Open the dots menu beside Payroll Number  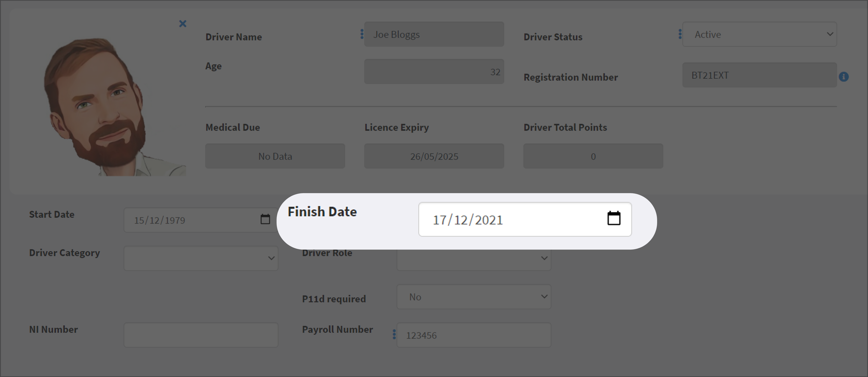click(394, 335)
